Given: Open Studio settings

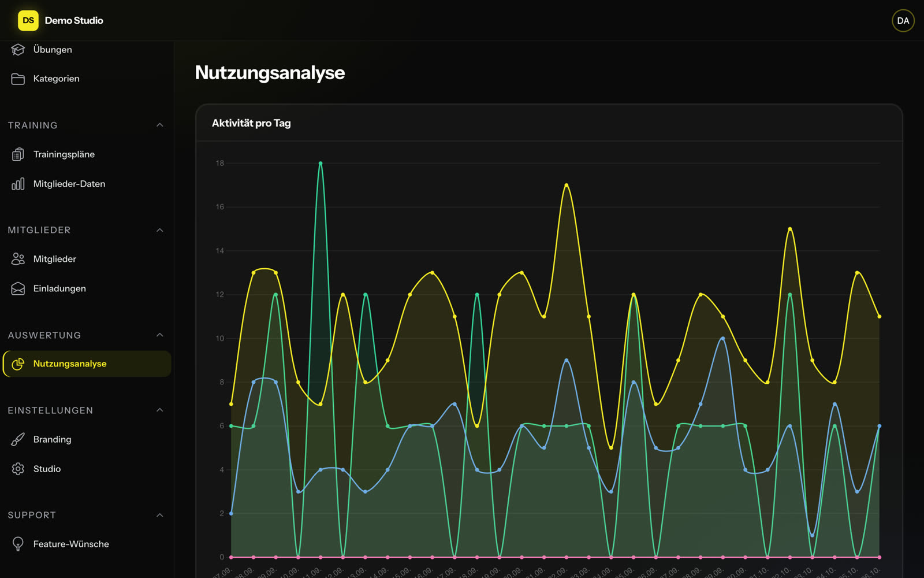Looking at the screenshot, I should coord(87,469).
